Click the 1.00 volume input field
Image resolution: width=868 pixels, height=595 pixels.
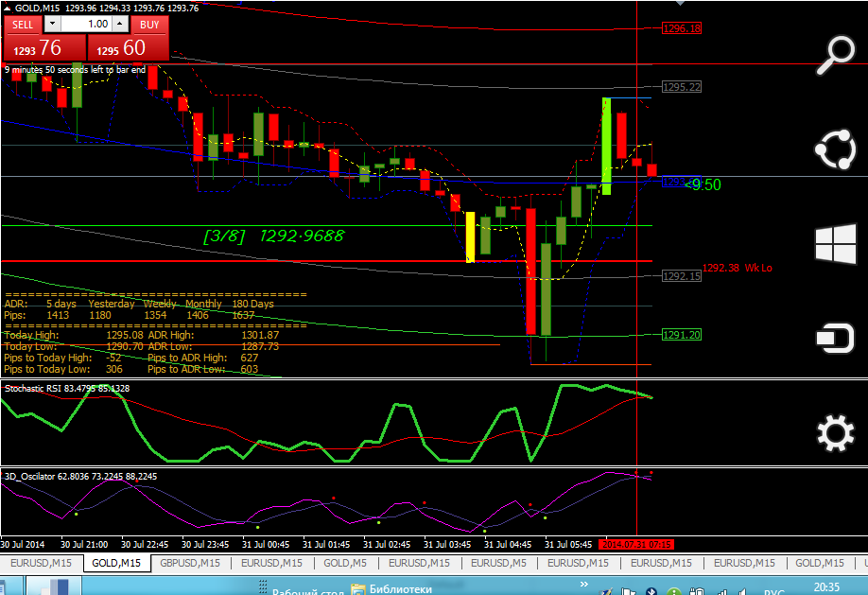click(x=86, y=24)
